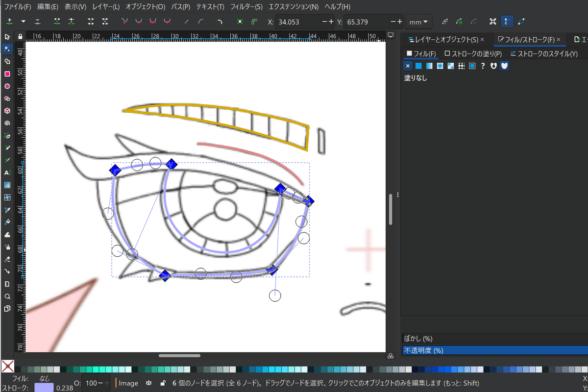Make selected nodes auto-smooth
This screenshot has width=588, height=392.
tap(167, 22)
